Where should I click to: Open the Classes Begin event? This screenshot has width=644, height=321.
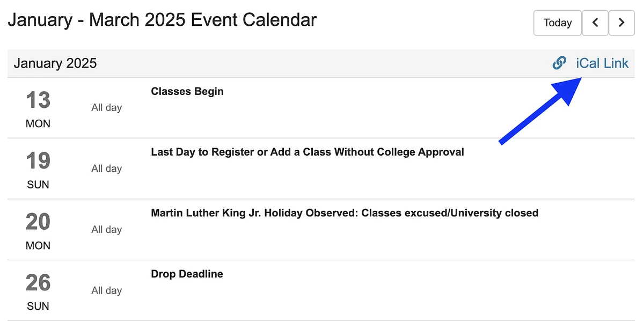pos(187,91)
